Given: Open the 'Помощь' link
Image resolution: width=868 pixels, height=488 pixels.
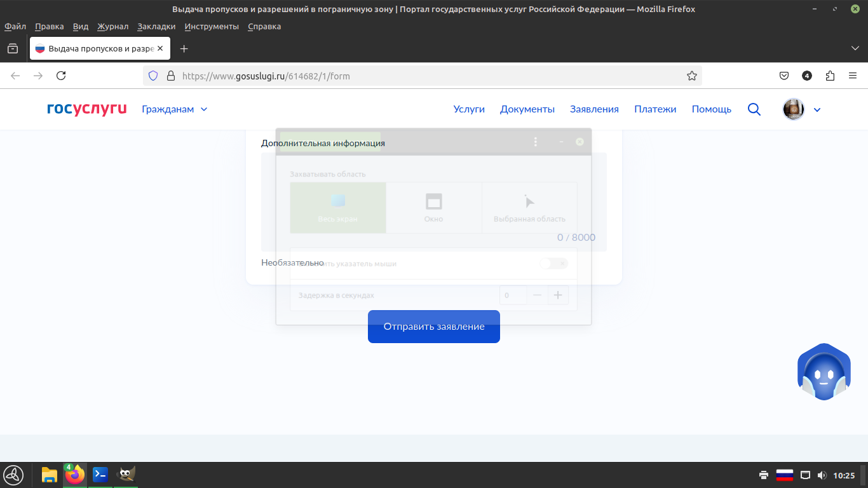Looking at the screenshot, I should [712, 109].
